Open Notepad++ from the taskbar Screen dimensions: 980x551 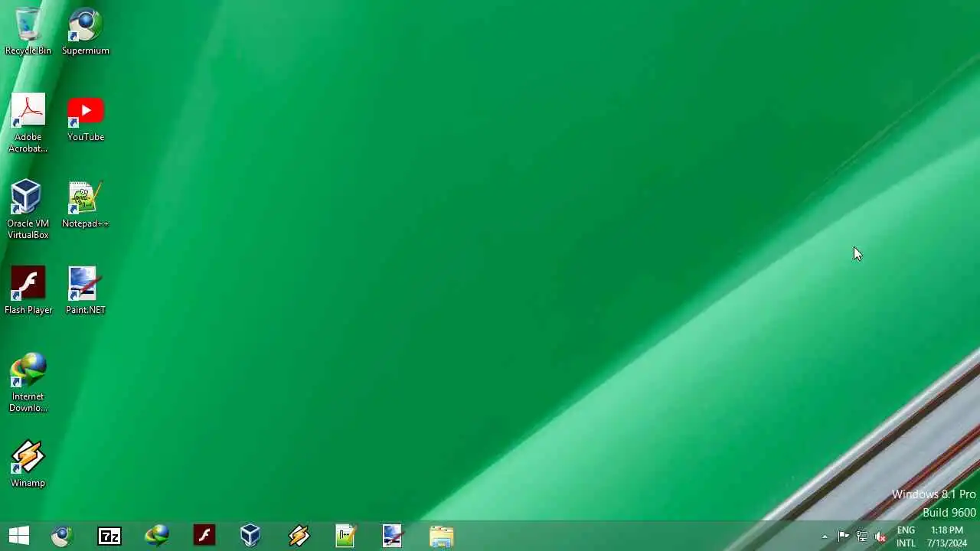pyautogui.click(x=345, y=536)
